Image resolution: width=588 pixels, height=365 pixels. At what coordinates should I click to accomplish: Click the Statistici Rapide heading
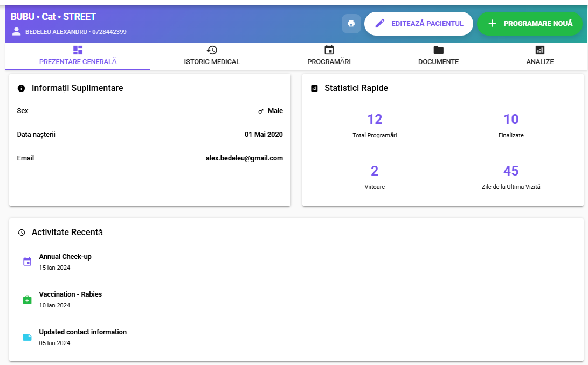[356, 88]
